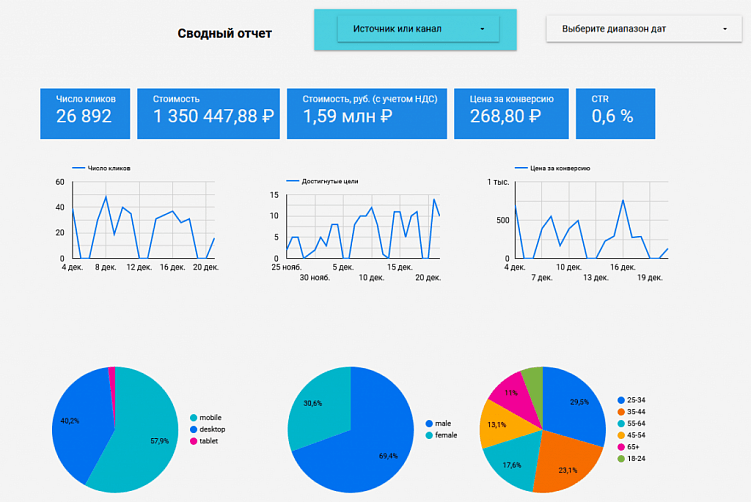Click the Цена за конверсию scorecard
The height and width of the screenshot is (502, 751).
(511, 114)
